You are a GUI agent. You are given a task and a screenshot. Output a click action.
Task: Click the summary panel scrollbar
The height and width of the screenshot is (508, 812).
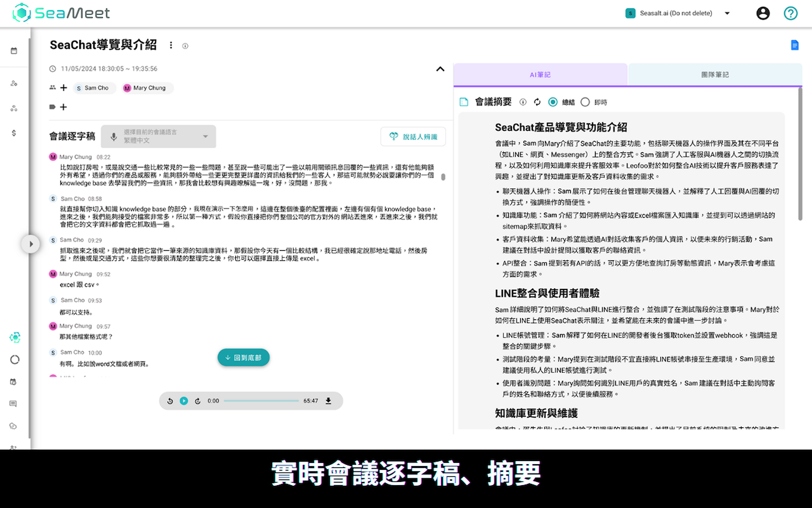tap(801, 154)
